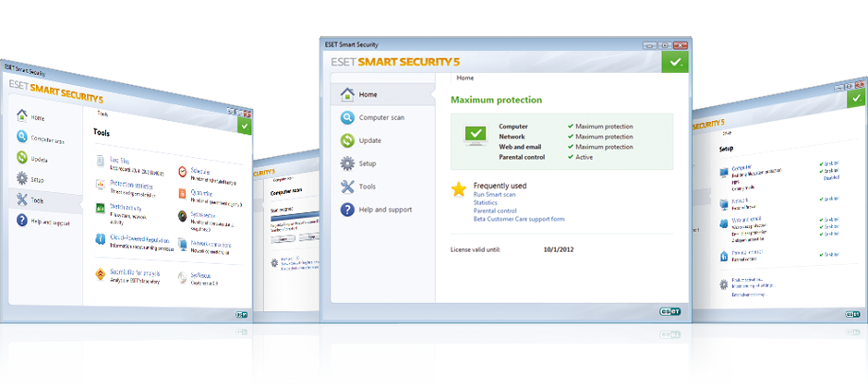
Task: Open Beta Customer Care support form link
Action: (519, 219)
